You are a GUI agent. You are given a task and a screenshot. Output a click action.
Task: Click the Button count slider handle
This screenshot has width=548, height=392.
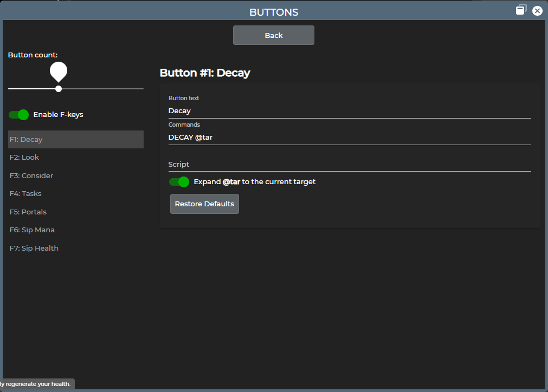click(59, 89)
